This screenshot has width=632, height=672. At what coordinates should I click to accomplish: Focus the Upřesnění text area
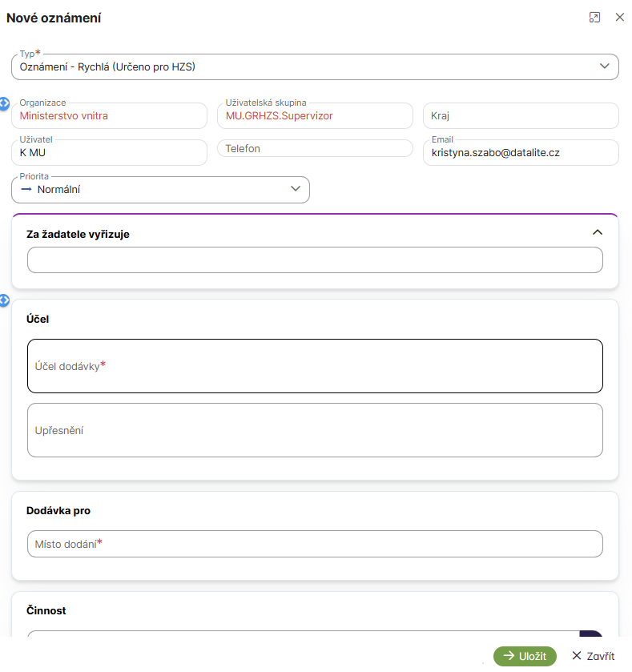(x=314, y=430)
